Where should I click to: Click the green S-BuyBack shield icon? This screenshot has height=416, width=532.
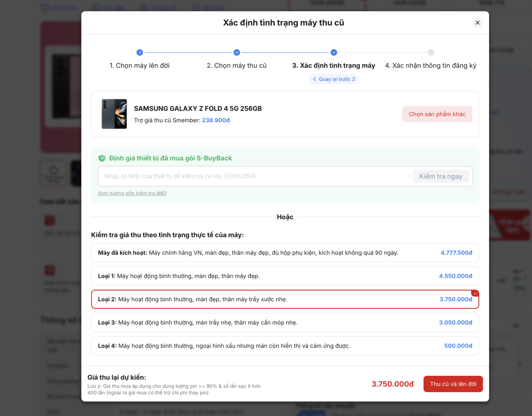102,158
